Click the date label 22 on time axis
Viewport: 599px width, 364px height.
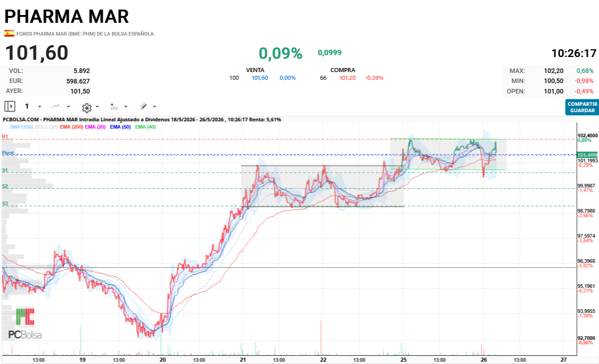pyautogui.click(x=323, y=359)
